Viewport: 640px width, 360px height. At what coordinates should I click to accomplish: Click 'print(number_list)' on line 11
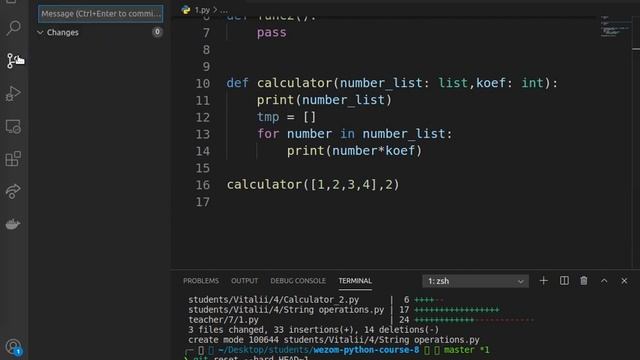[x=324, y=100]
